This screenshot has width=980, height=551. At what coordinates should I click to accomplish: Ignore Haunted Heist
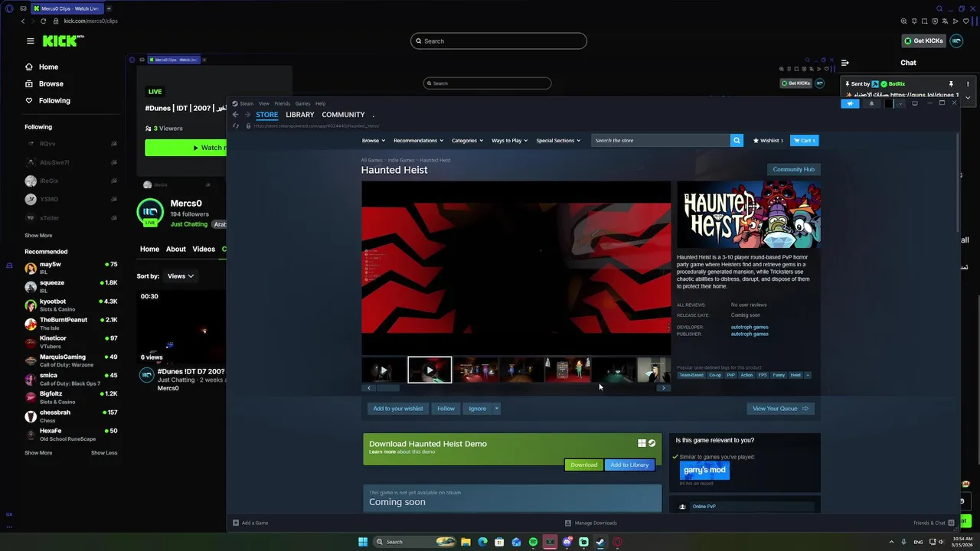click(478, 409)
